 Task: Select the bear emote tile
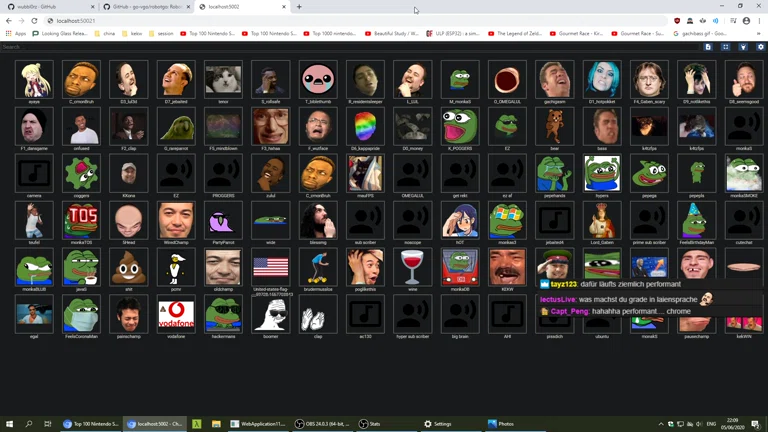[554, 126]
